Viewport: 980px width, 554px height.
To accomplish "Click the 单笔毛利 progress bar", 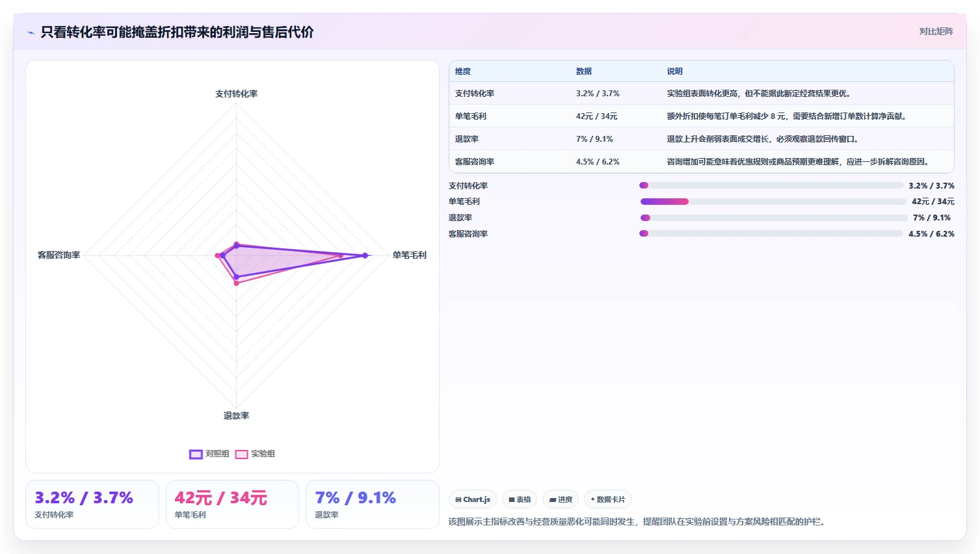I will pyautogui.click(x=773, y=202).
